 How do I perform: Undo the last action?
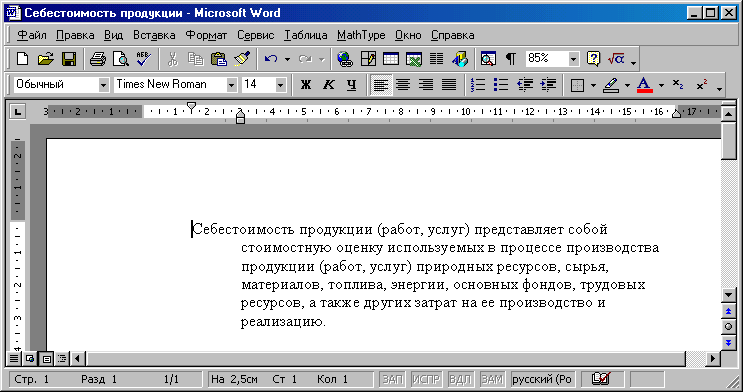(x=271, y=59)
